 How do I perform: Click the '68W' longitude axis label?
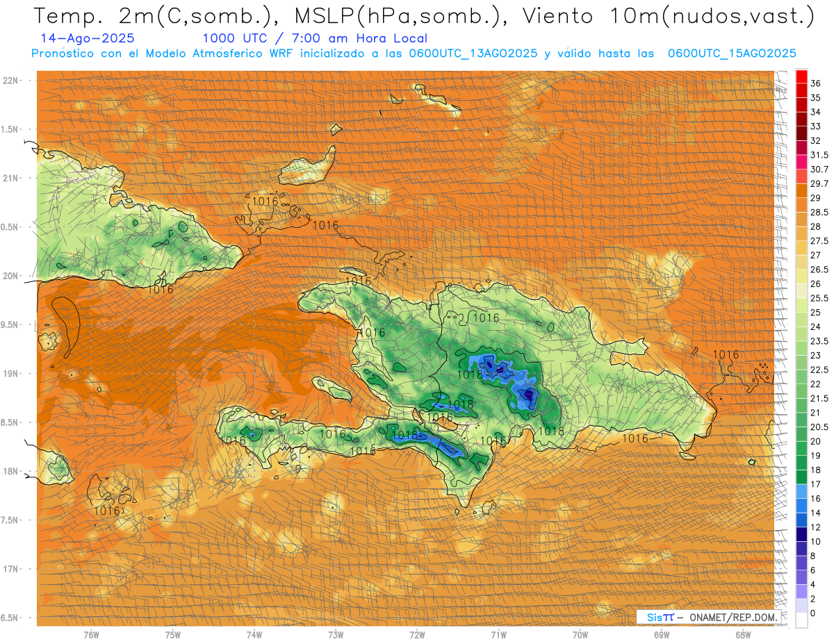click(742, 635)
